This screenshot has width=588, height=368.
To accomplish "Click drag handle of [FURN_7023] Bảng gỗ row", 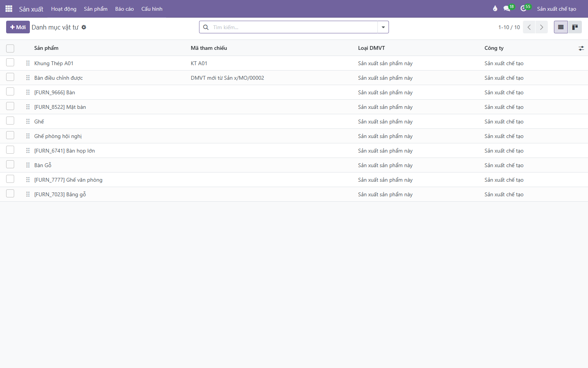I will (28, 194).
